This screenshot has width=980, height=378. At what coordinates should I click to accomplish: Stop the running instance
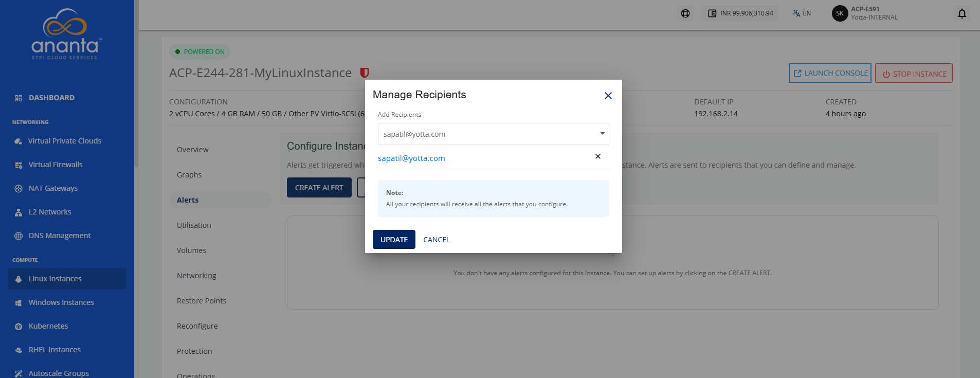[x=914, y=73]
